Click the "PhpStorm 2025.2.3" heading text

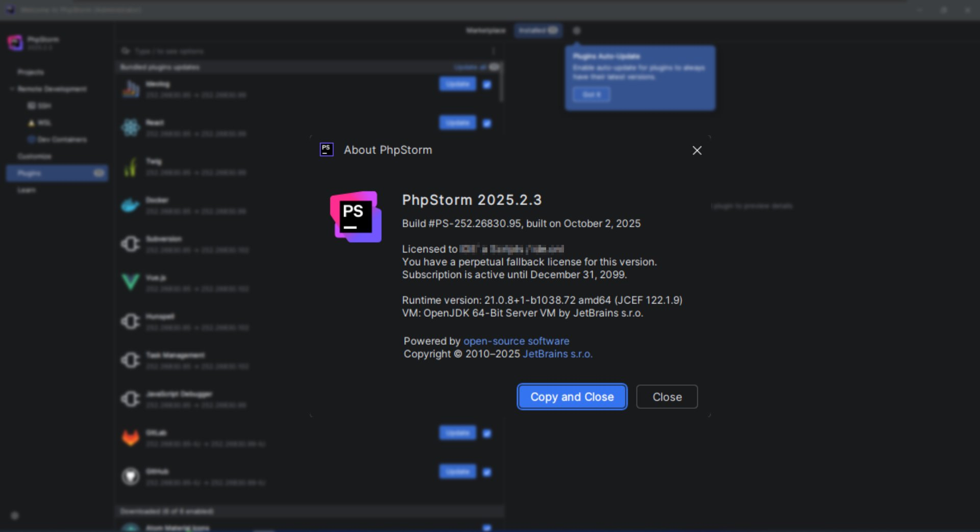pos(472,200)
